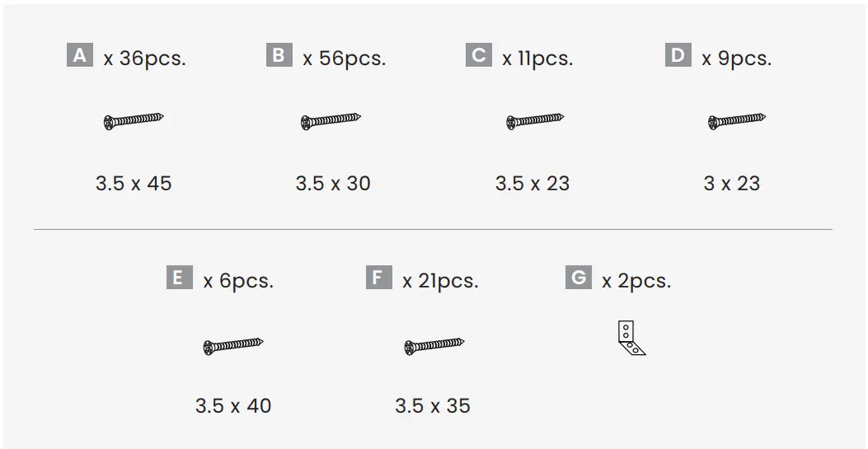Click the gray letter B badge
Viewport: 868px width, 449px height.
pos(279,55)
